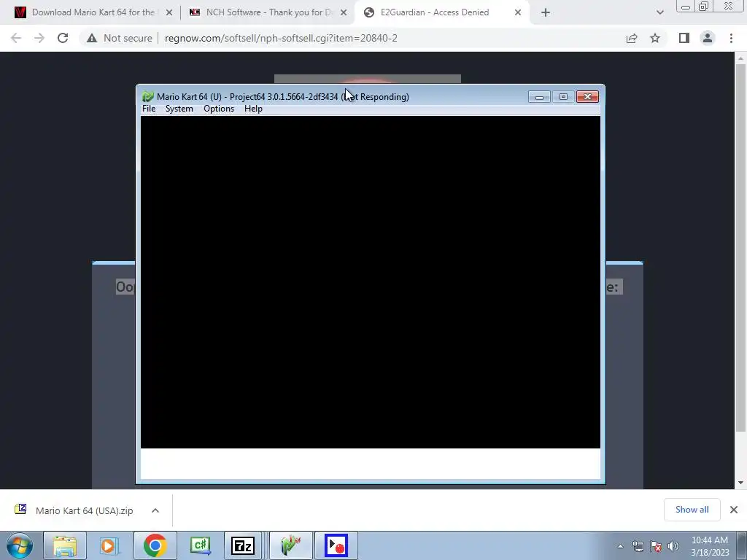Select the E2Guardian Access Denied tab

tap(435, 12)
